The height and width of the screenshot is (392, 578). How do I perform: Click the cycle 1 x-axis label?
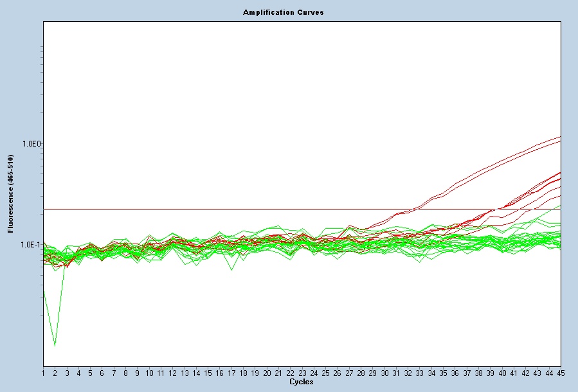click(x=43, y=373)
